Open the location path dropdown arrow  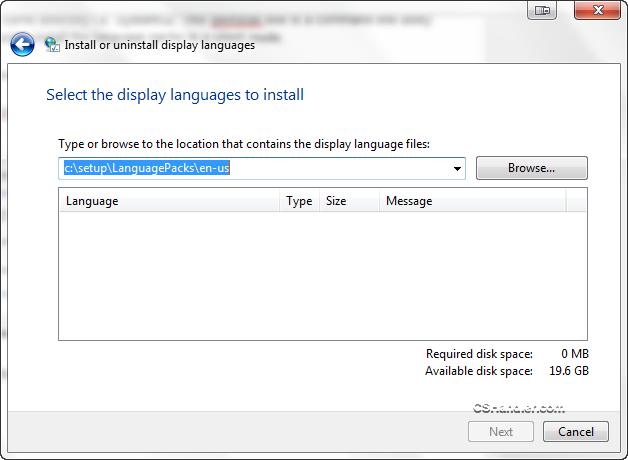coord(457,169)
